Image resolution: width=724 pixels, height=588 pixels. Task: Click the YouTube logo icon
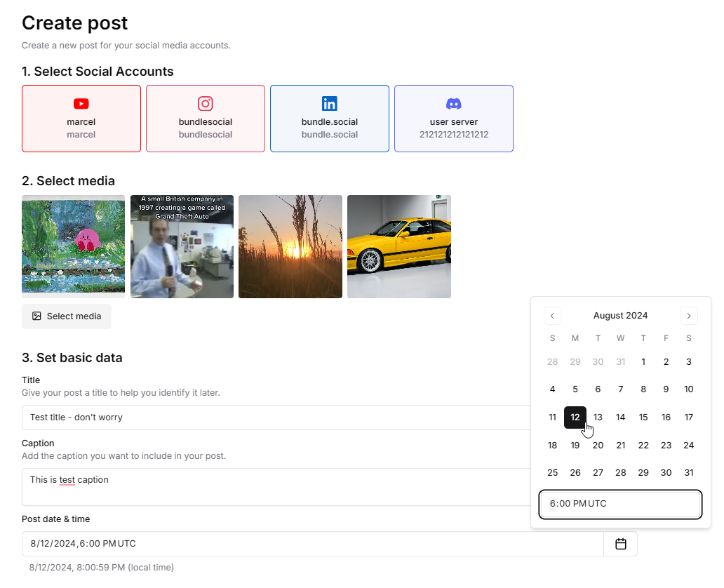[81, 104]
